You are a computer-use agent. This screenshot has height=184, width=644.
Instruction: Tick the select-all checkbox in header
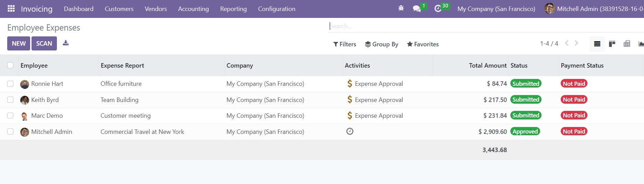pos(10,65)
